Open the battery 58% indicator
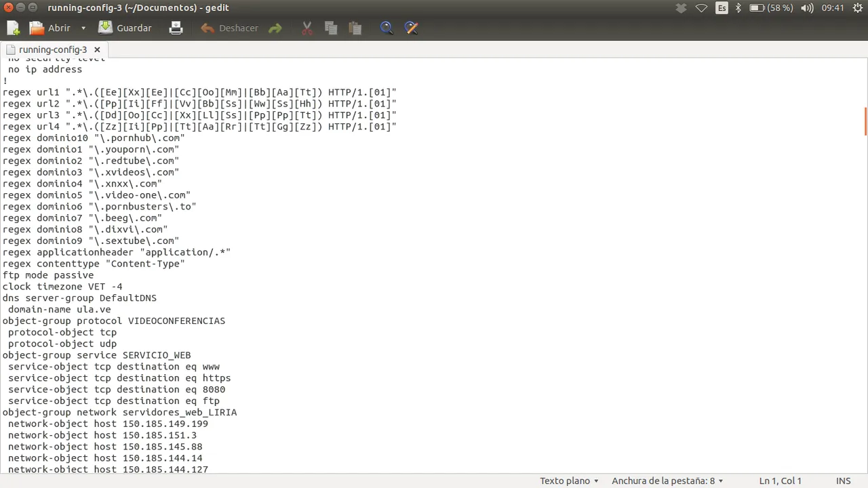Image resolution: width=868 pixels, height=488 pixels. pos(770,8)
